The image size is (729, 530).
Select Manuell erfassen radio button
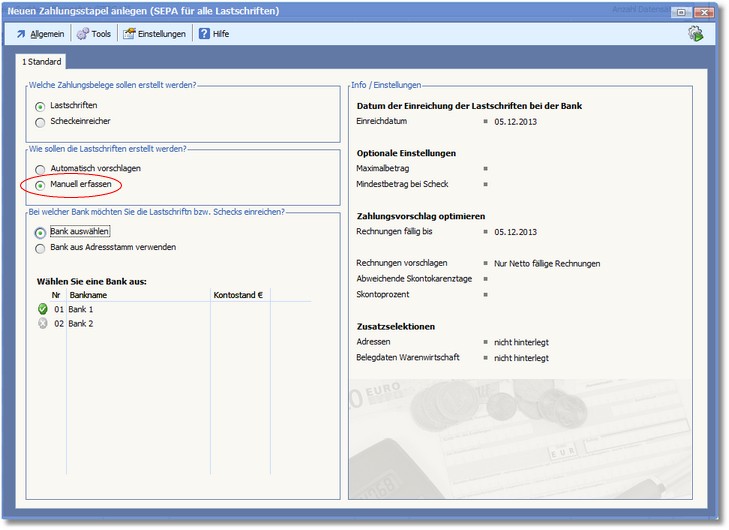[40, 185]
